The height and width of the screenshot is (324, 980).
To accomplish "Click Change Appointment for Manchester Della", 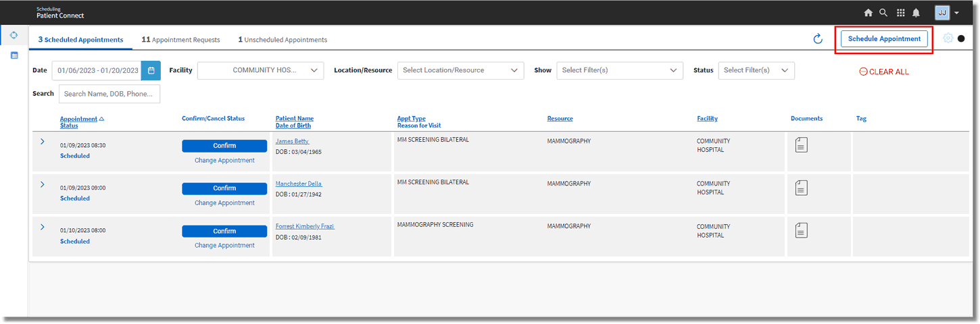I will [x=224, y=203].
